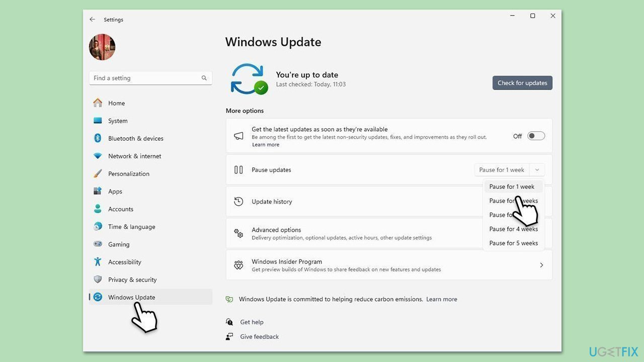Image resolution: width=644 pixels, height=362 pixels.
Task: Click the Bluetooth & devices icon
Action: pos(98,138)
